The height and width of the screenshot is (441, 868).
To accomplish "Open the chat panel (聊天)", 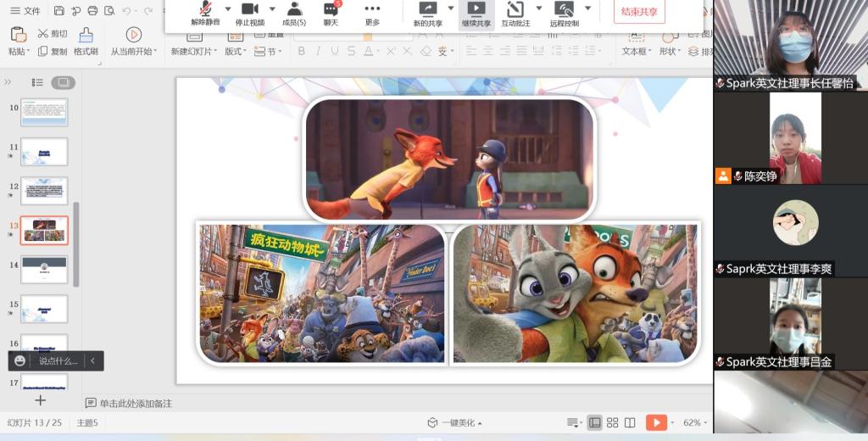I will point(331,9).
